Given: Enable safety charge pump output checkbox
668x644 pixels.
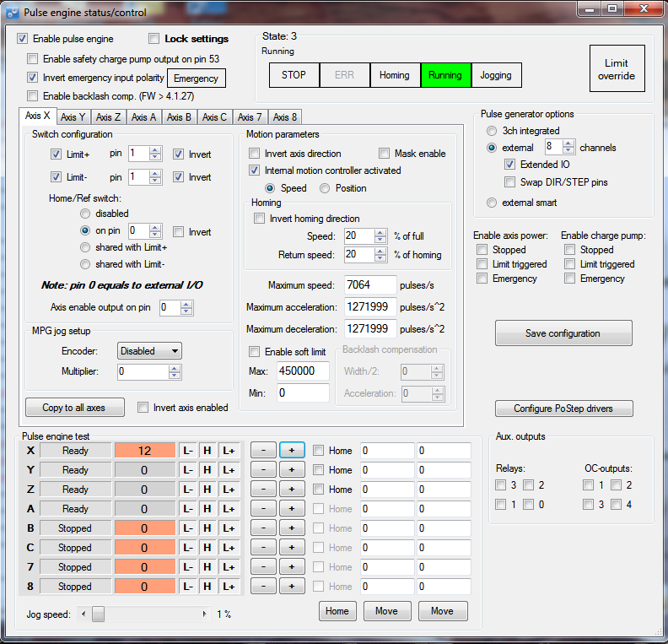Looking at the screenshot, I should [33, 59].
